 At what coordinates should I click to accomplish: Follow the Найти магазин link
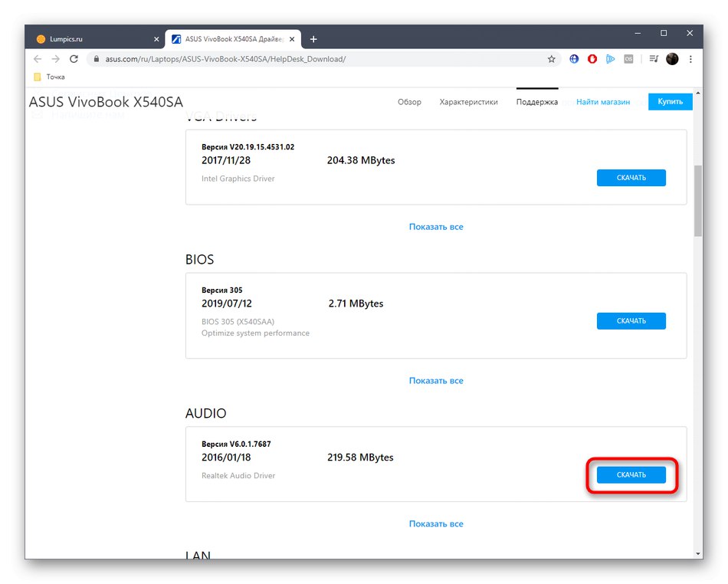pyautogui.click(x=602, y=102)
